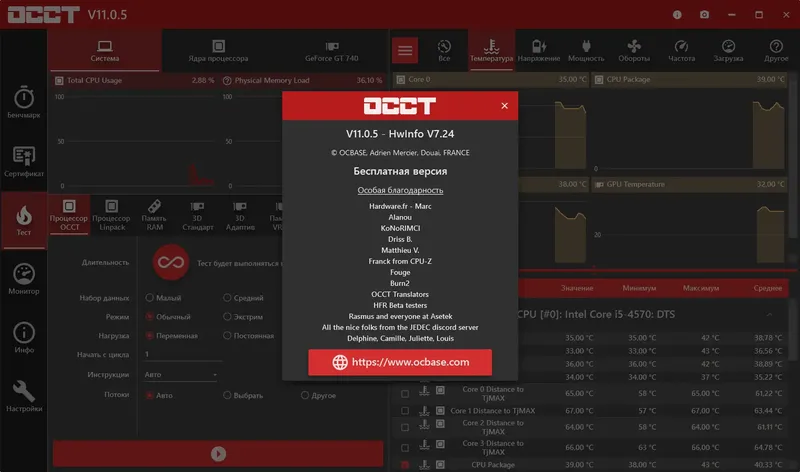Click Особая благодарность link

pyautogui.click(x=400, y=190)
